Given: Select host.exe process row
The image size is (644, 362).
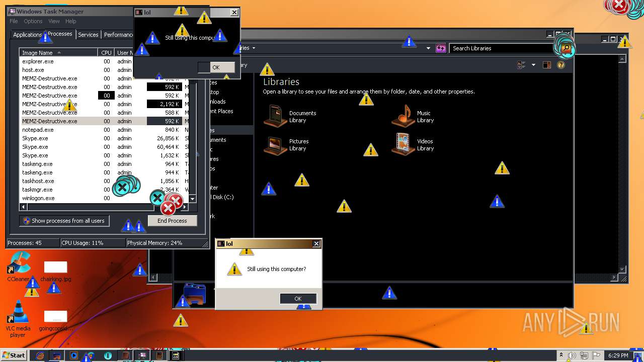Looking at the screenshot, I should tap(104, 70).
